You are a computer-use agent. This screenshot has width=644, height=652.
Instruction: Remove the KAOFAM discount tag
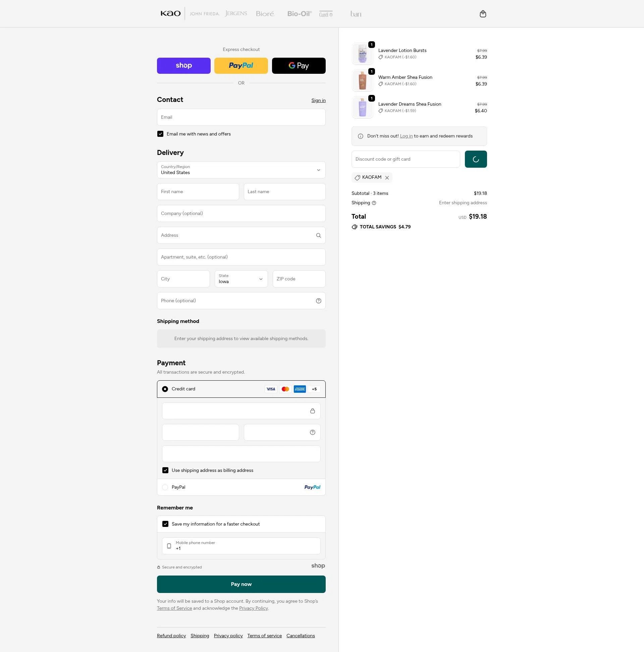point(387,177)
